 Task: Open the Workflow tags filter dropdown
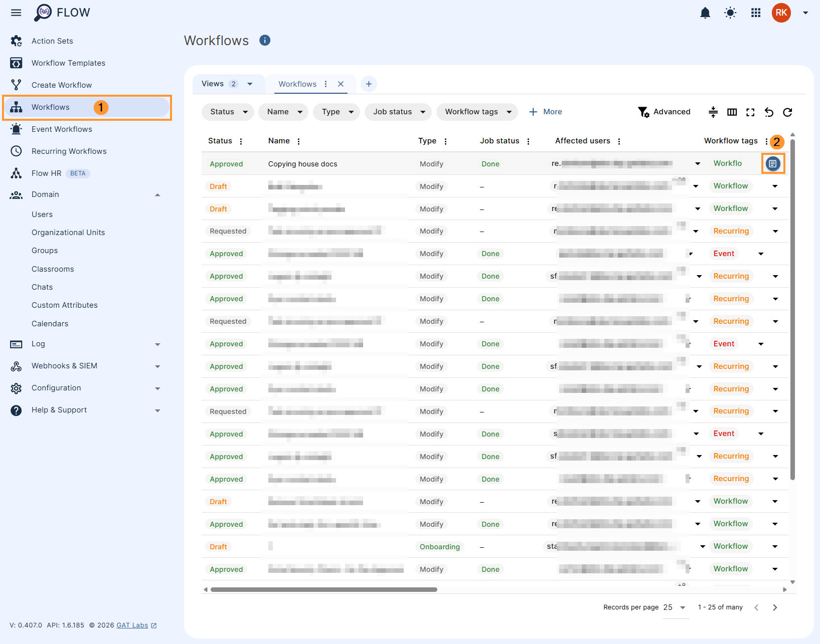point(477,112)
